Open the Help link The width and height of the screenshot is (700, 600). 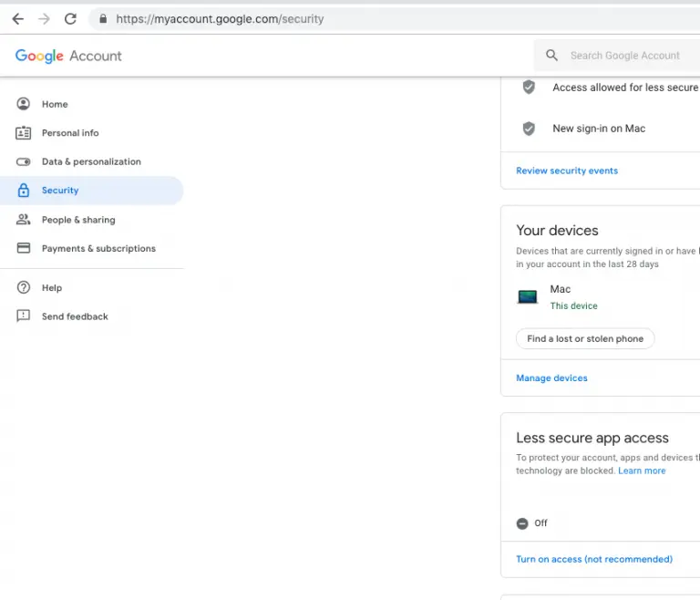pyautogui.click(x=52, y=288)
